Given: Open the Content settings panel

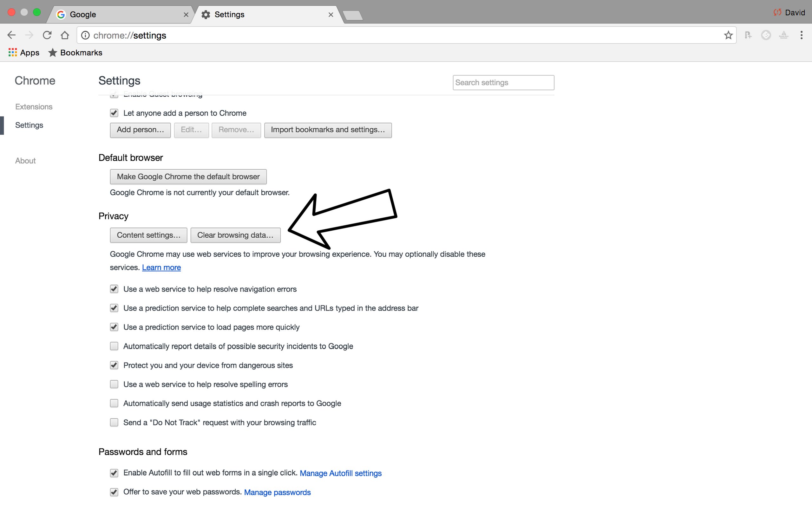Looking at the screenshot, I should (148, 235).
